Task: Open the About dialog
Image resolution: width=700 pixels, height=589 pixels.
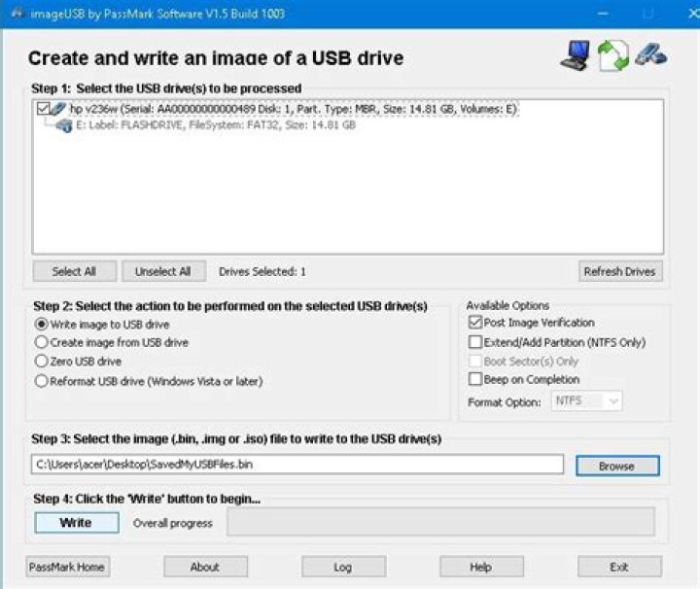Action: point(205,567)
